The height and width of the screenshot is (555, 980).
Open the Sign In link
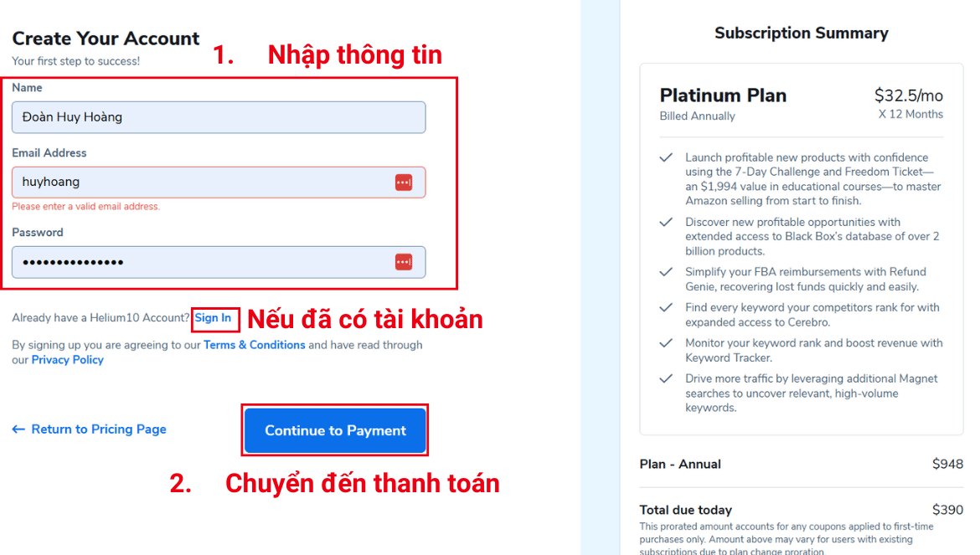213,318
